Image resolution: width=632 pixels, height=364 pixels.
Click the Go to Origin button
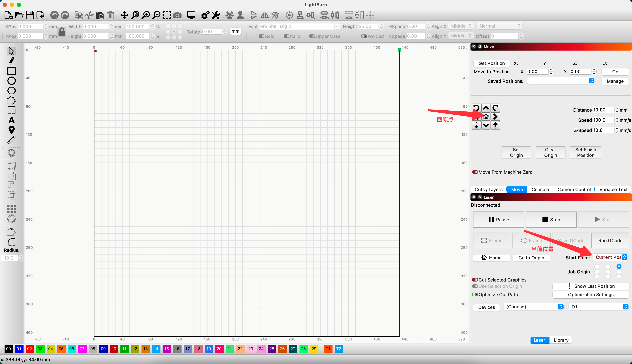point(531,258)
